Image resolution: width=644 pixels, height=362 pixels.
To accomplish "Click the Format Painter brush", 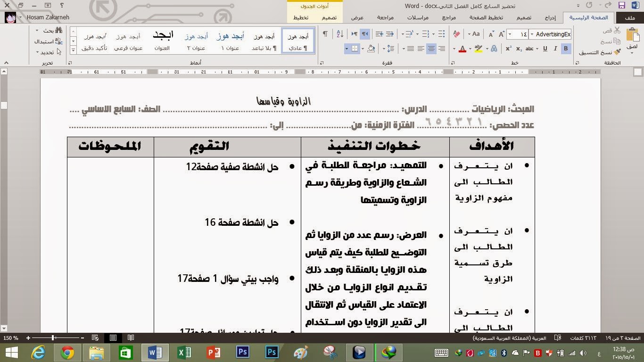I will pyautogui.click(x=618, y=52).
